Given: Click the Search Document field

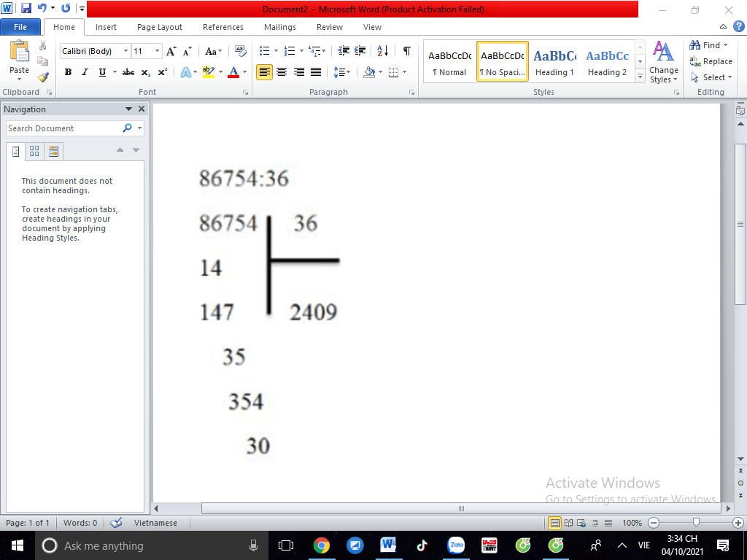Looking at the screenshot, I should [64, 128].
